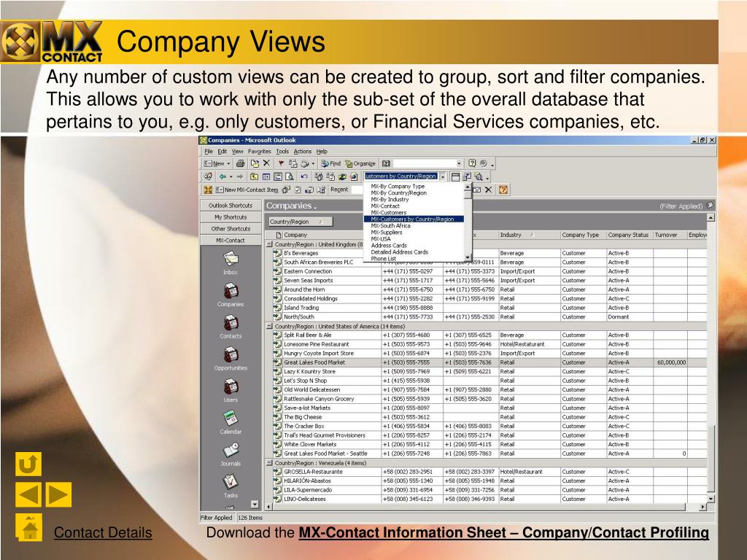Open the Users shortcut icon

coord(231,386)
